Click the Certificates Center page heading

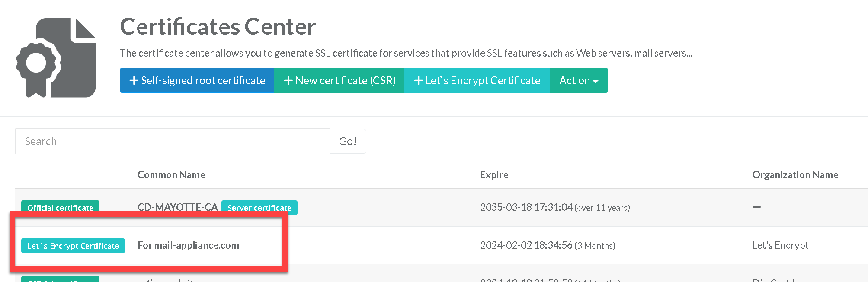(x=218, y=27)
